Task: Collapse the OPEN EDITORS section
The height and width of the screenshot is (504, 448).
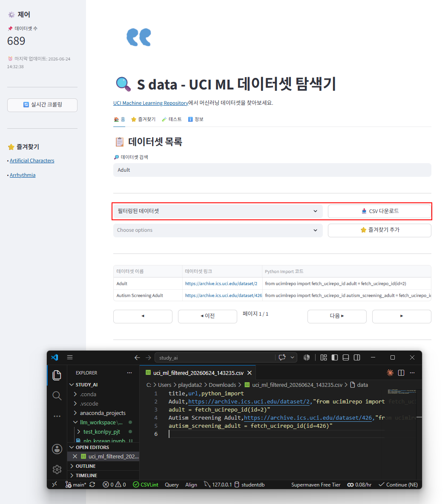Action: [103, 447]
